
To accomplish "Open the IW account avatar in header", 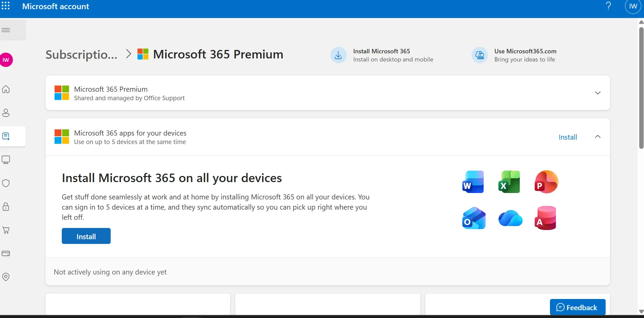I will 633,6.
